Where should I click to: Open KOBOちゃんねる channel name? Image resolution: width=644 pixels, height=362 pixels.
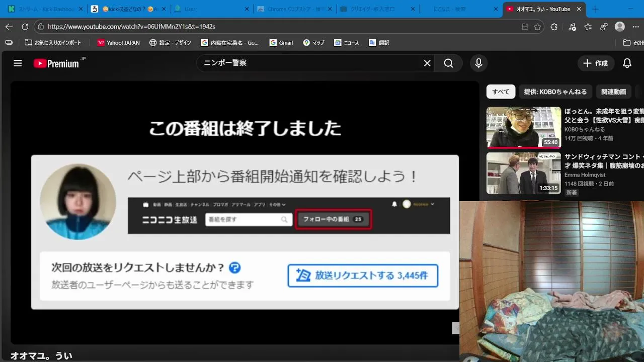pos(585,130)
